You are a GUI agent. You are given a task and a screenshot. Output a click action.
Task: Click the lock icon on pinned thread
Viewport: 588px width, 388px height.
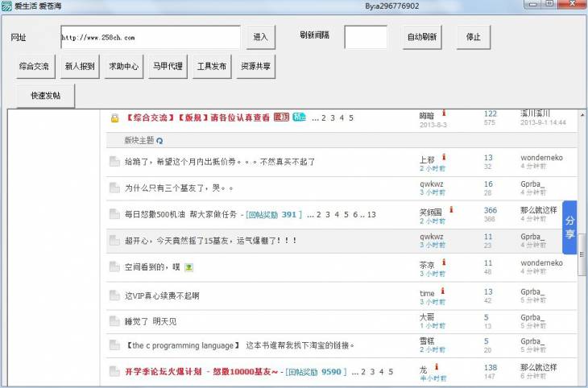tap(114, 118)
